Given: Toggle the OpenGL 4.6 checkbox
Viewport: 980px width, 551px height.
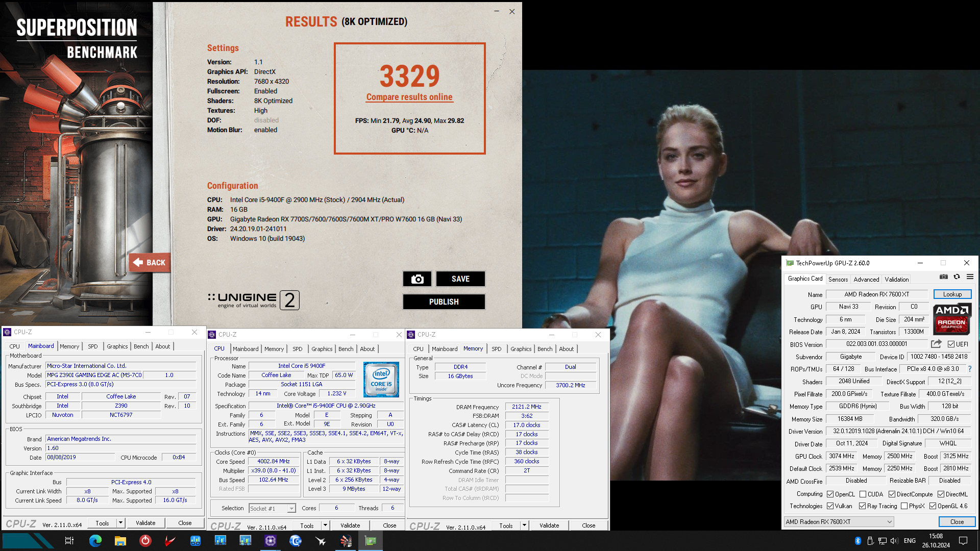Looking at the screenshot, I should (x=933, y=506).
